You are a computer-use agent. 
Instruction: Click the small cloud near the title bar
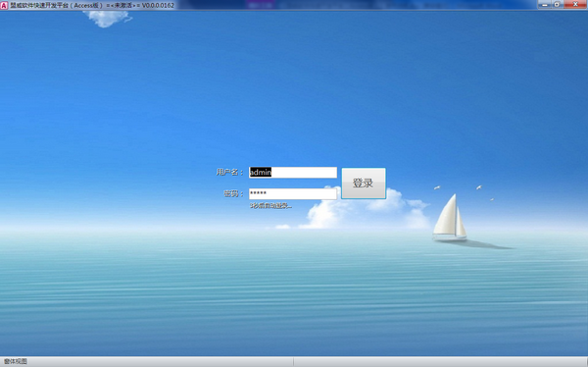107,19
